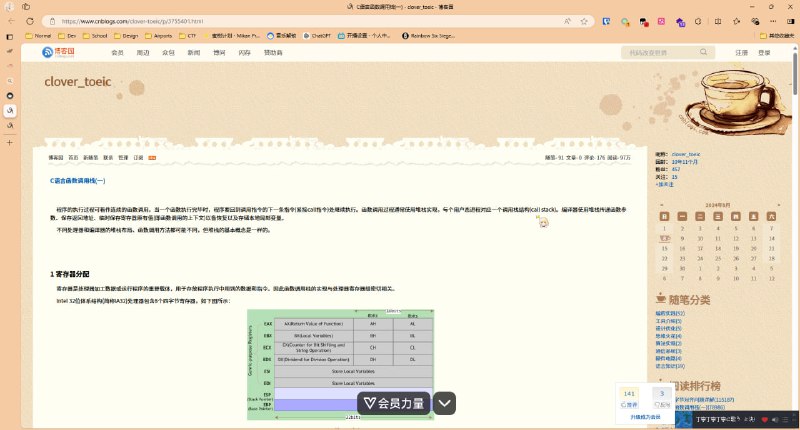Click the +加关注 follow link
The width and height of the screenshot is (800, 430).
pos(664,185)
